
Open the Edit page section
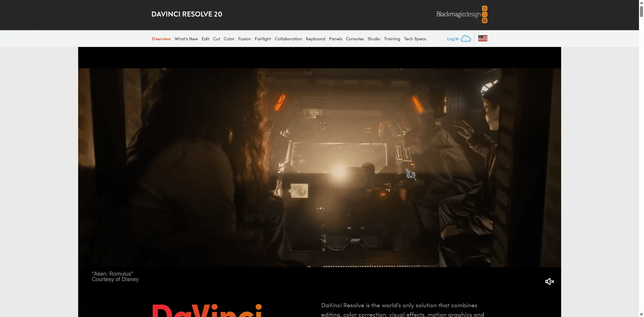(x=205, y=39)
